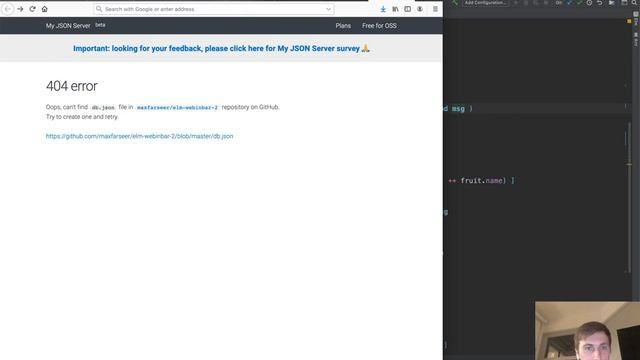
Task: Expand the address bar history dropdown
Action: [x=329, y=9]
